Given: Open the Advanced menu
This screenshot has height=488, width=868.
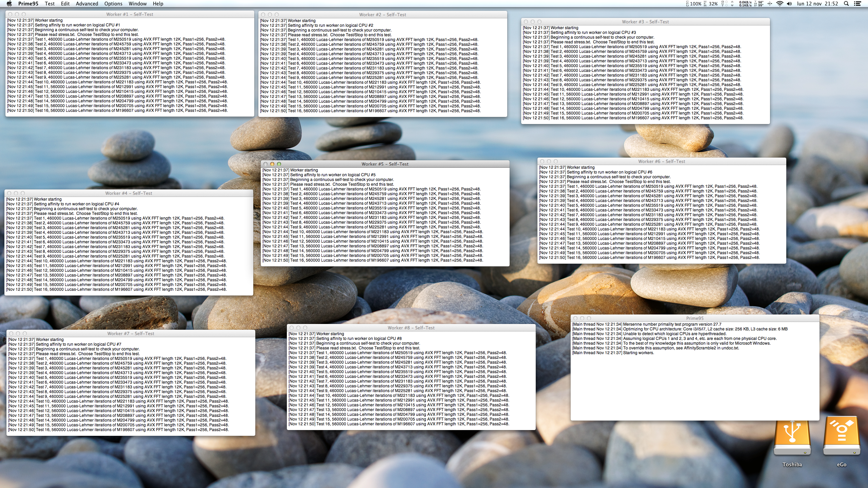Looking at the screenshot, I should 87,4.
